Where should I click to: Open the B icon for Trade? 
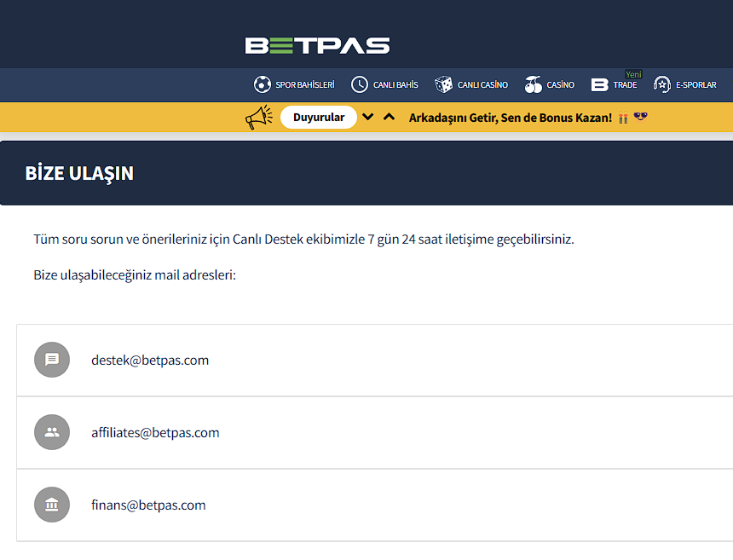click(x=600, y=84)
